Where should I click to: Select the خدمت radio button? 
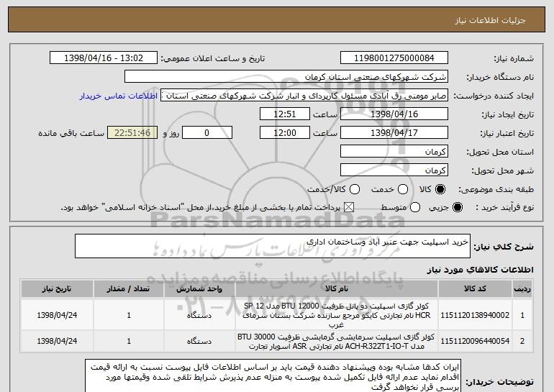tap(403, 190)
